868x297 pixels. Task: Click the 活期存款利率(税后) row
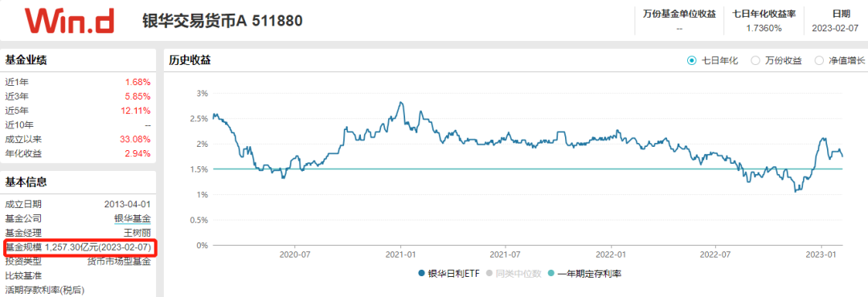[45, 290]
